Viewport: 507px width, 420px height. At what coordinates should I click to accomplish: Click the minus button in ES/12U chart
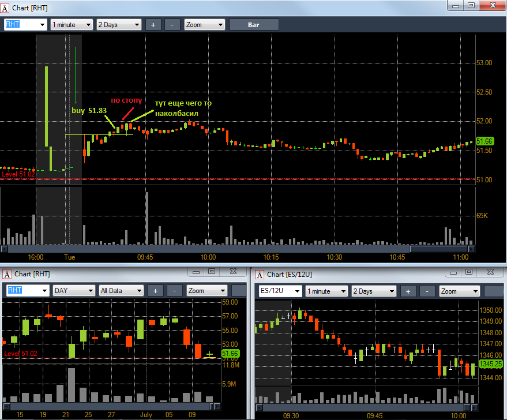tap(427, 291)
